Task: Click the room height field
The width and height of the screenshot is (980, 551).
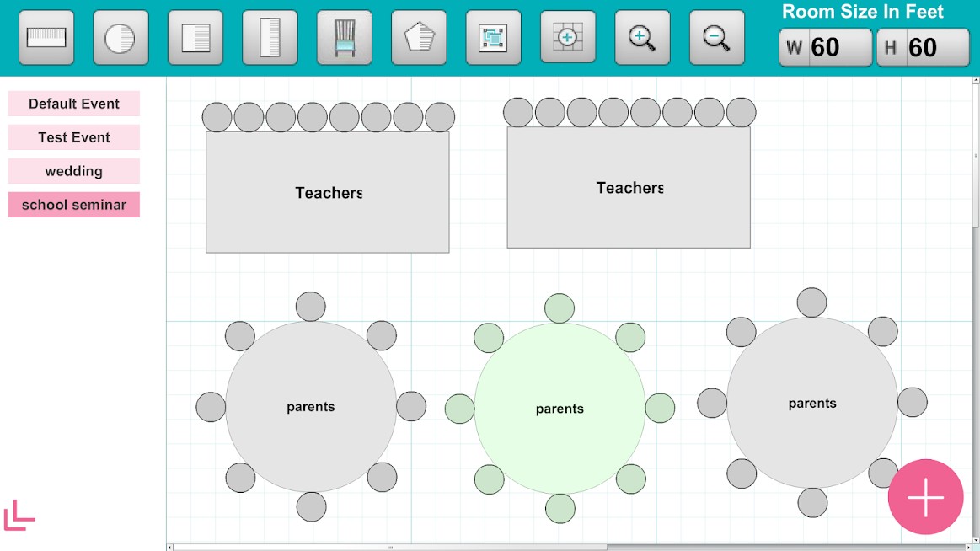Action: pyautogui.click(x=923, y=47)
